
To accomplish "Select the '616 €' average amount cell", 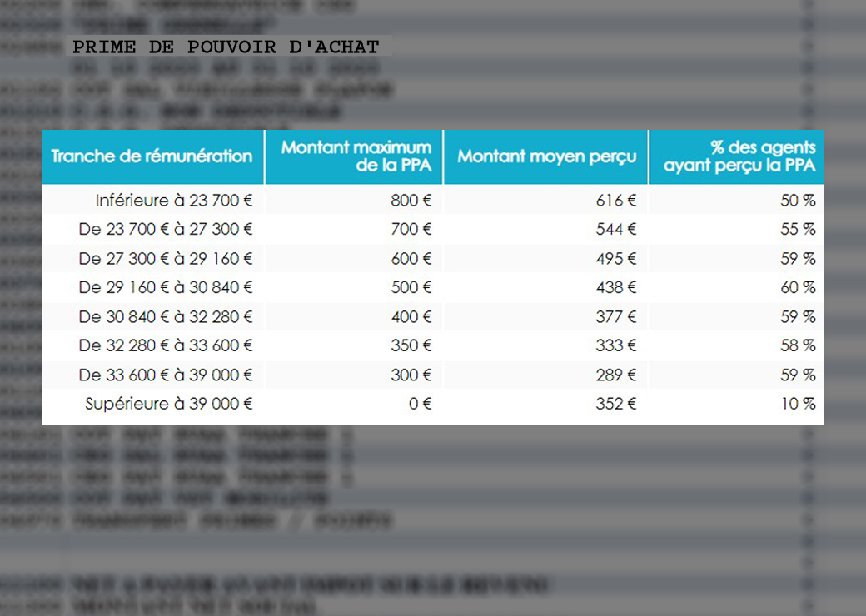I will (616, 200).
